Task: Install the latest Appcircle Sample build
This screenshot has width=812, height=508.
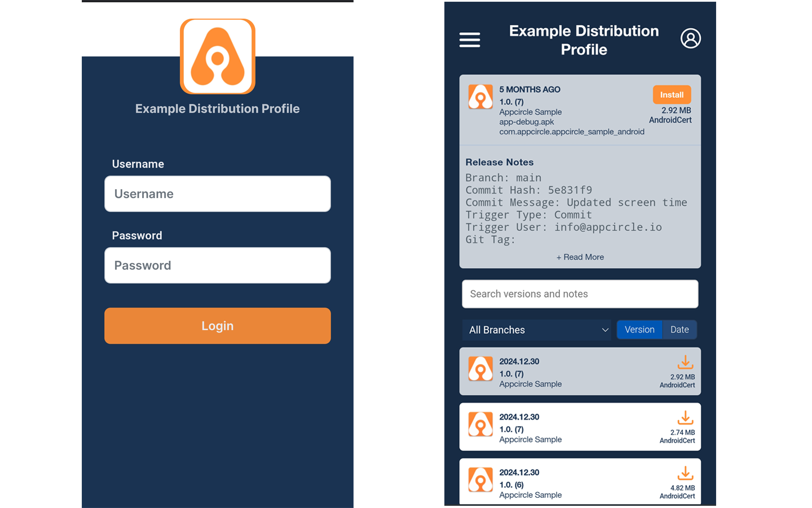Action: pyautogui.click(x=672, y=95)
